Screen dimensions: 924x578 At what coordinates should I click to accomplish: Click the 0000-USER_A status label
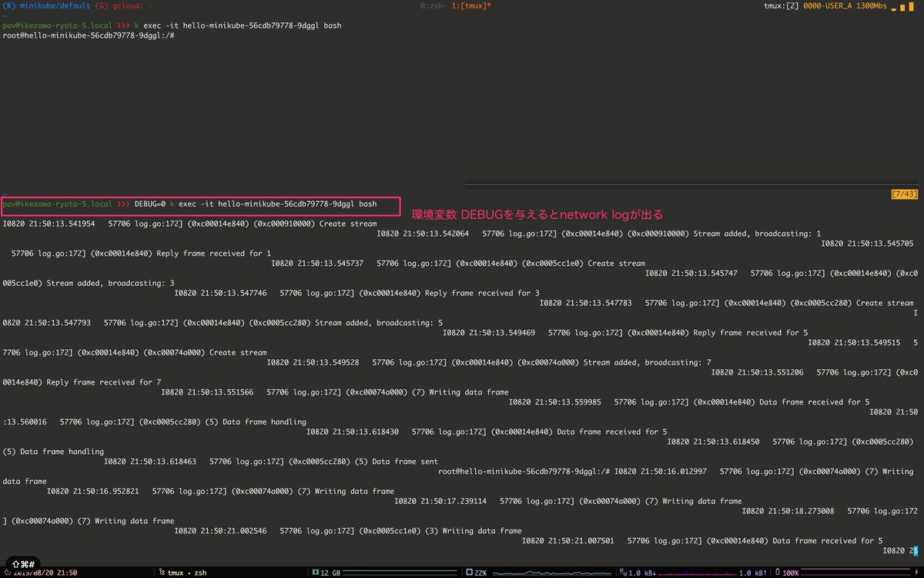click(827, 6)
